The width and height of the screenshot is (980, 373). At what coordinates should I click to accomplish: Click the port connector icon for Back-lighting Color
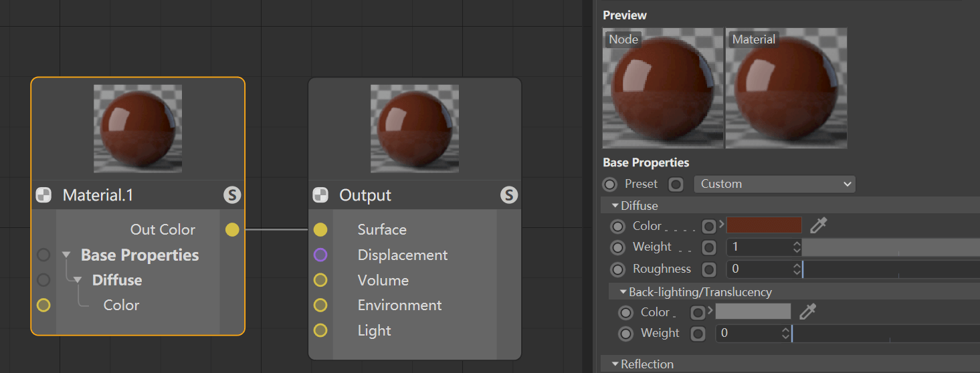(x=698, y=312)
